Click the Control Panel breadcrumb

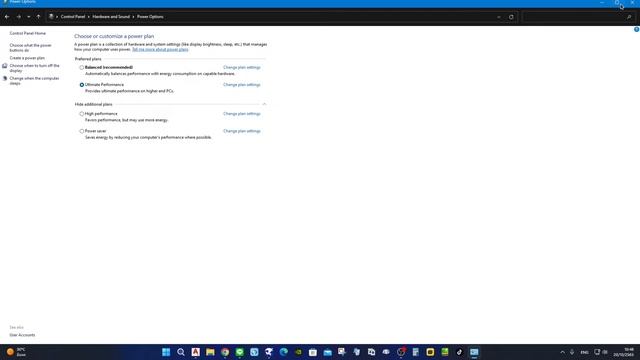coord(73,17)
